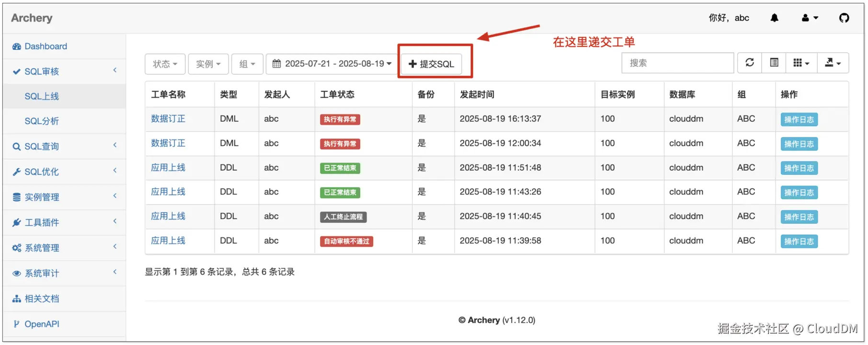Click the 工具插件 plug icon
The height and width of the screenshot is (345, 868).
(x=17, y=222)
